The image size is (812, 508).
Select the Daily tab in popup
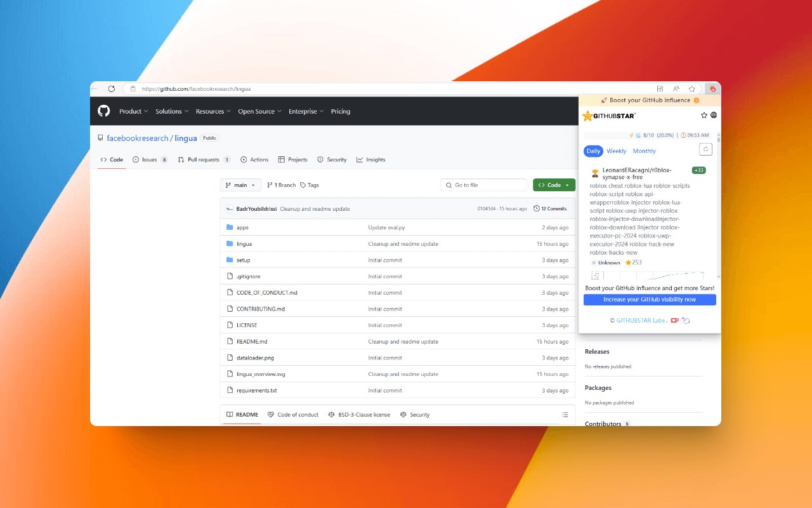click(x=593, y=151)
